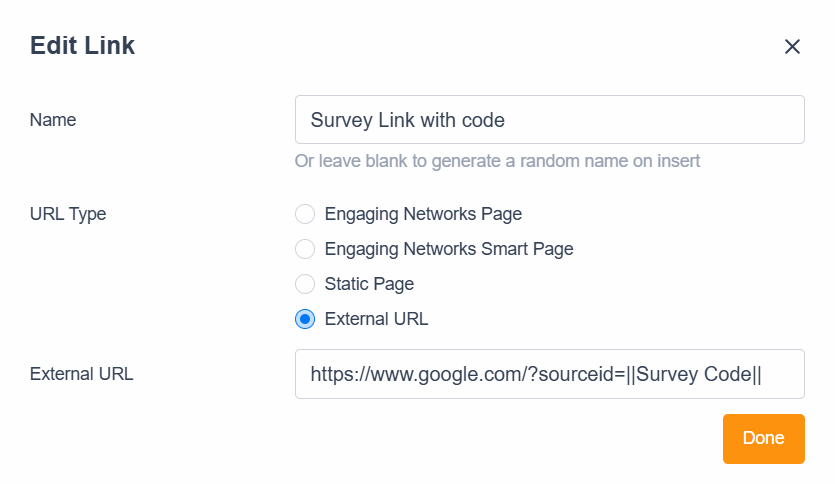
Task: Click the "URL Type" section label
Action: pos(68,214)
